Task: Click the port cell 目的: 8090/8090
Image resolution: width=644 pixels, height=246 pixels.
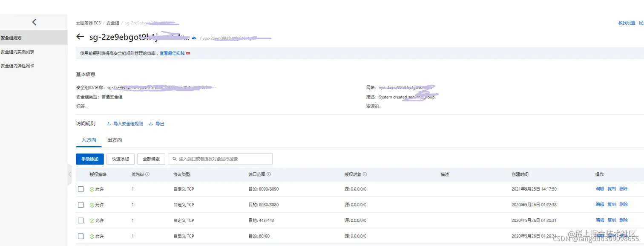Action: [264, 189]
